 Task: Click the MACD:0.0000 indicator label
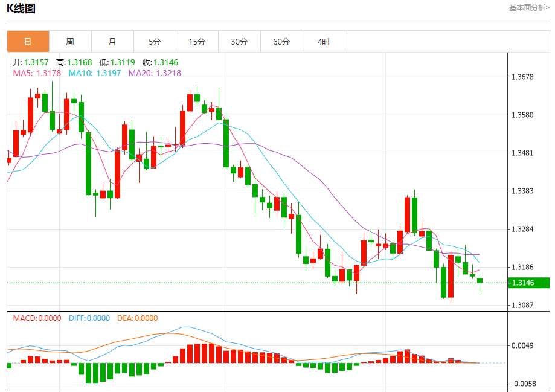click(37, 318)
